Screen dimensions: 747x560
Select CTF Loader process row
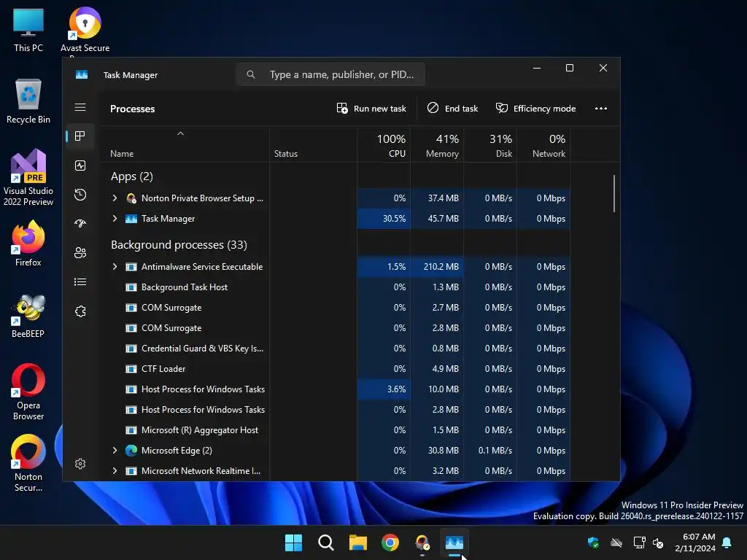coord(336,369)
